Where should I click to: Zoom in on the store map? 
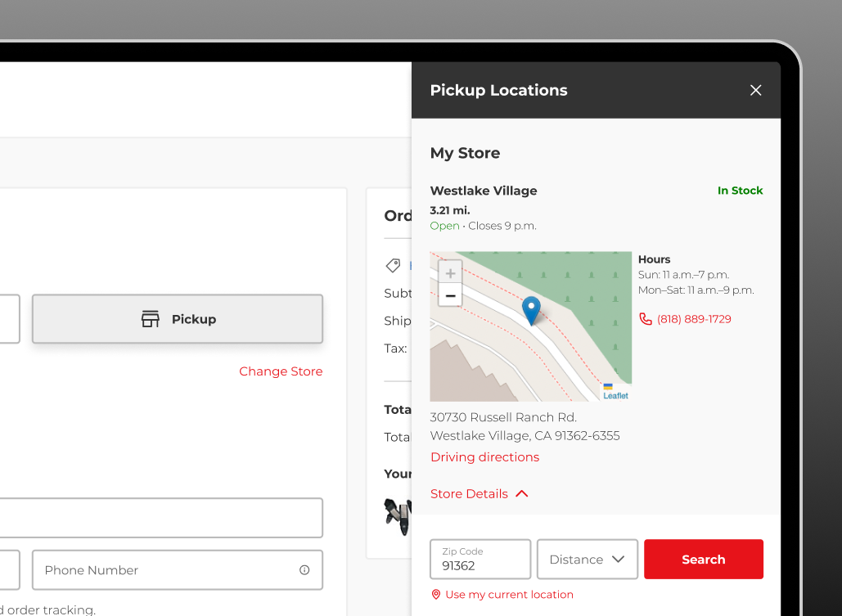point(450,272)
